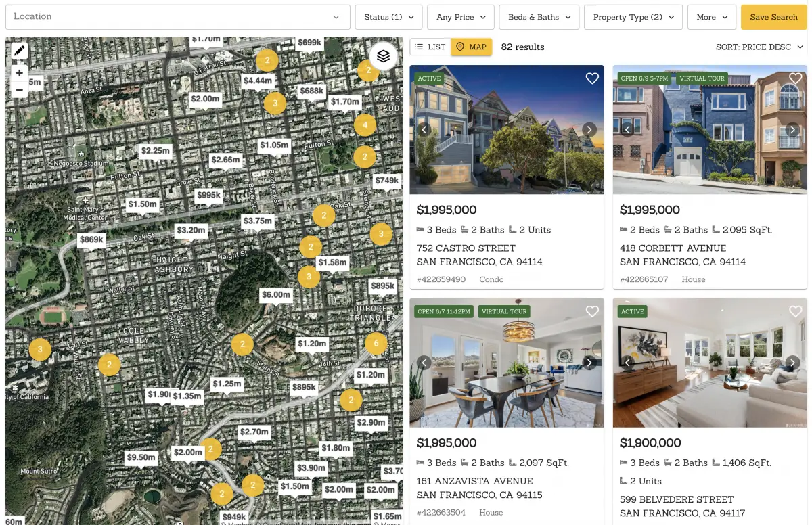Screen dimensions: 812x525
Task: Go to next photo of 599 Belvedere Street
Action: point(792,363)
